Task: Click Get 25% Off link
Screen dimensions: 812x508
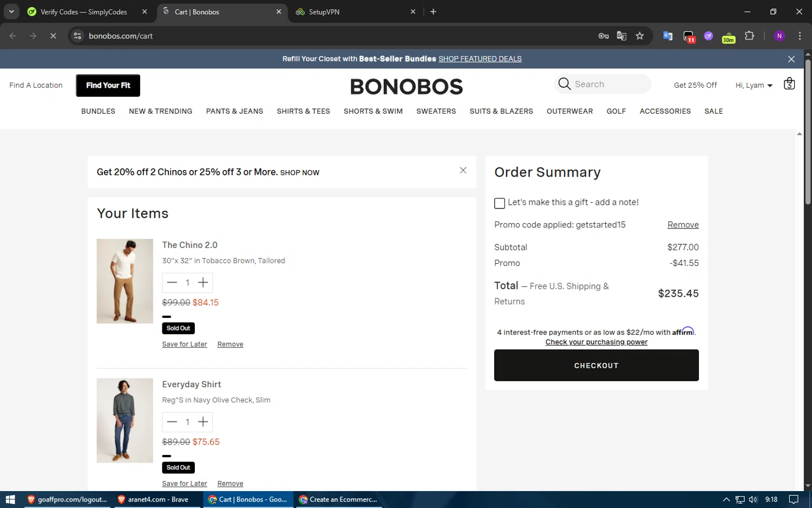Action: point(695,85)
